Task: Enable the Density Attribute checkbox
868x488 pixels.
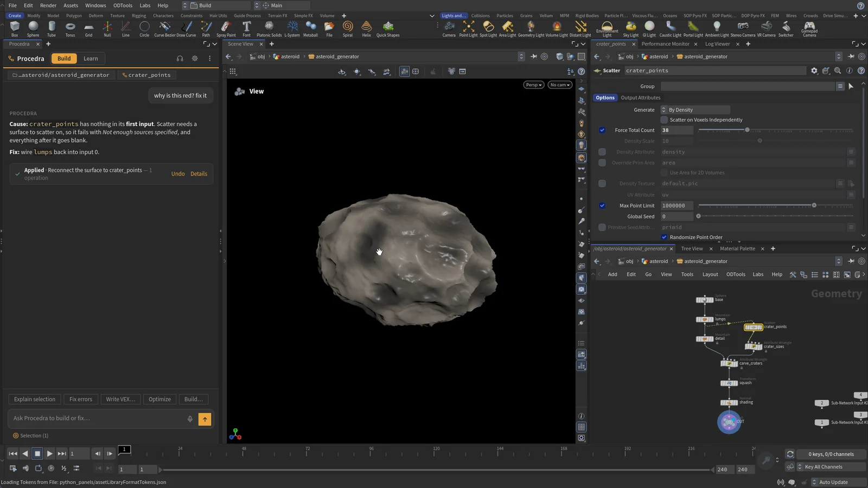Action: click(602, 152)
